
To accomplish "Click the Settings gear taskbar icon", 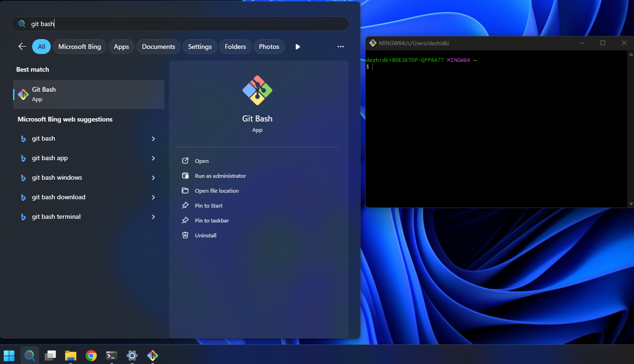I will click(x=132, y=356).
